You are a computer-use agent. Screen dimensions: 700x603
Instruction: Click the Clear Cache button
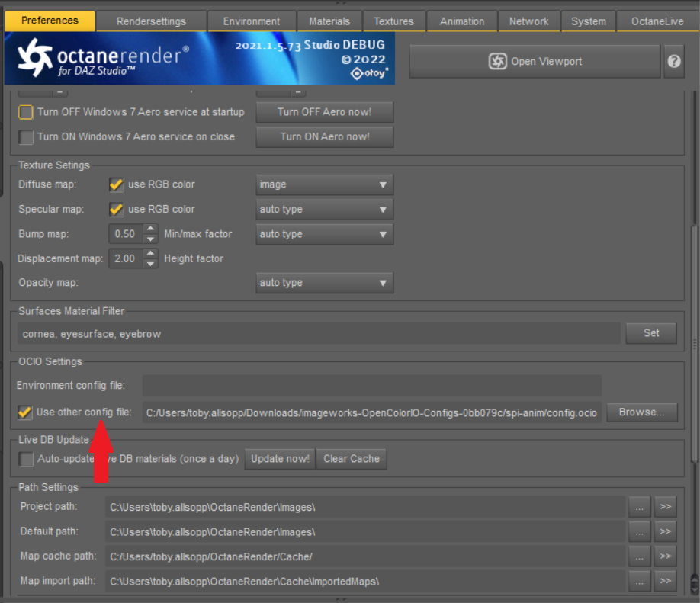[352, 459]
